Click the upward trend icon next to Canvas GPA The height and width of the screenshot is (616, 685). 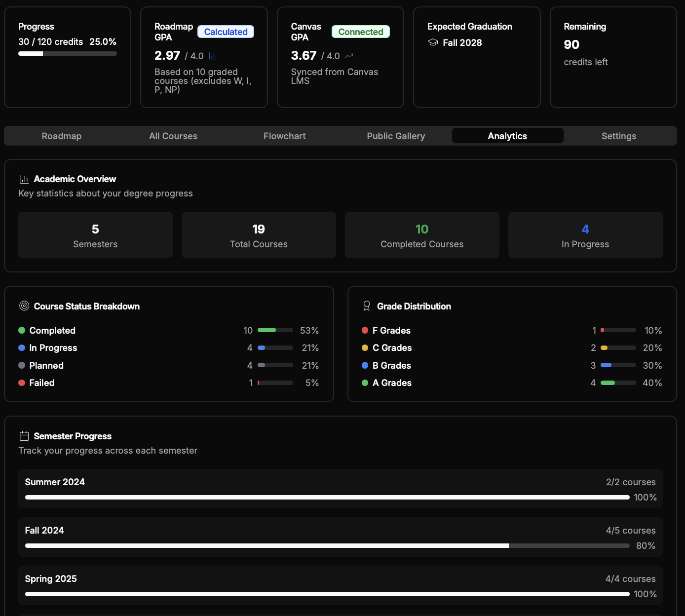point(349,56)
